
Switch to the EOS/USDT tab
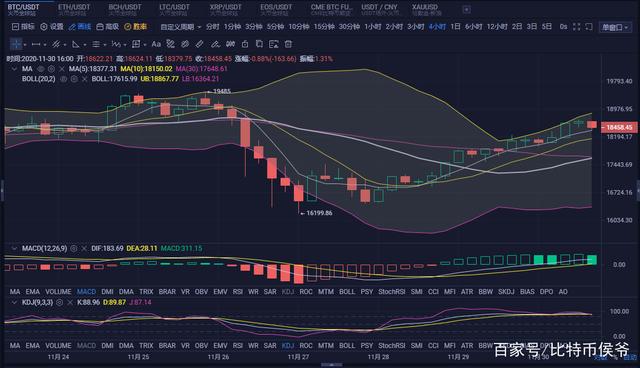tap(276, 9)
